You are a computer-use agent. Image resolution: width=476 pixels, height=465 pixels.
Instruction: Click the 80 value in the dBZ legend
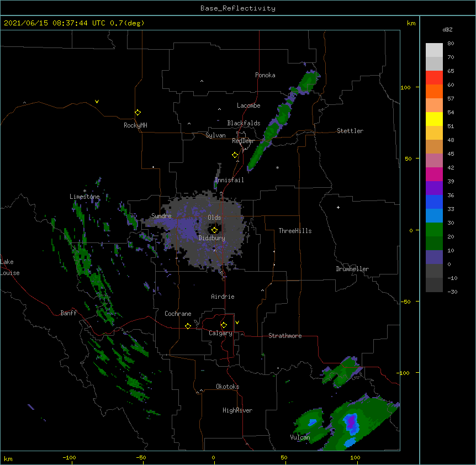[451, 44]
